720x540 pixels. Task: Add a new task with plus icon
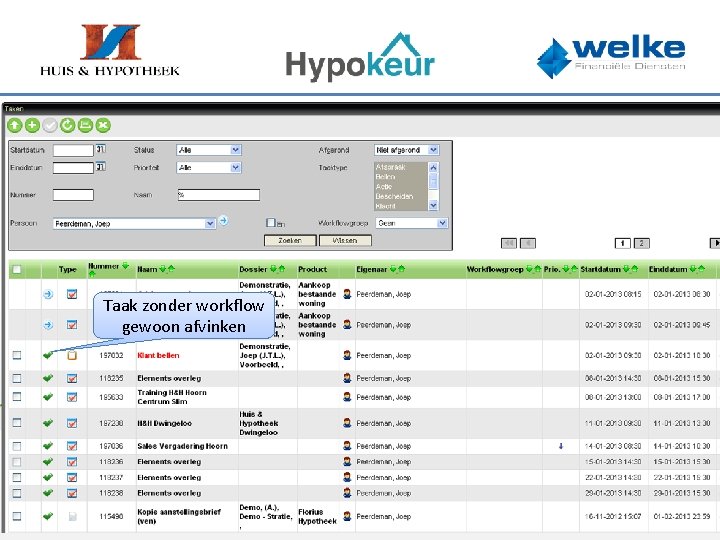pyautogui.click(x=32, y=125)
